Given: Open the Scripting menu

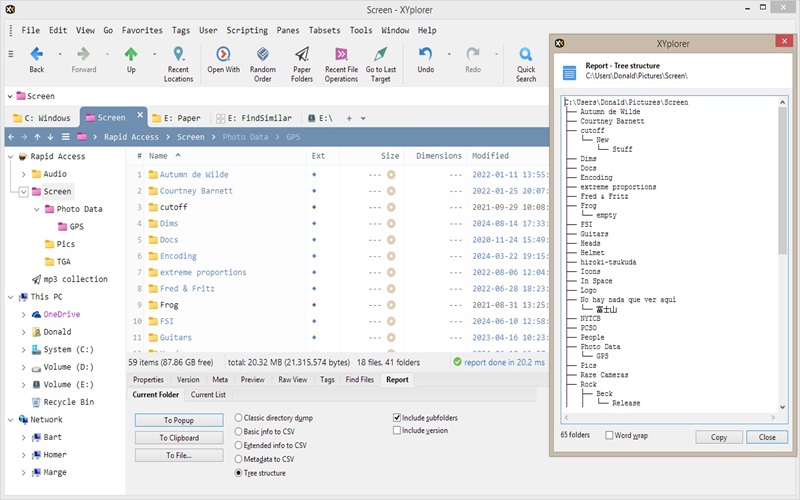Looking at the screenshot, I should tap(247, 30).
